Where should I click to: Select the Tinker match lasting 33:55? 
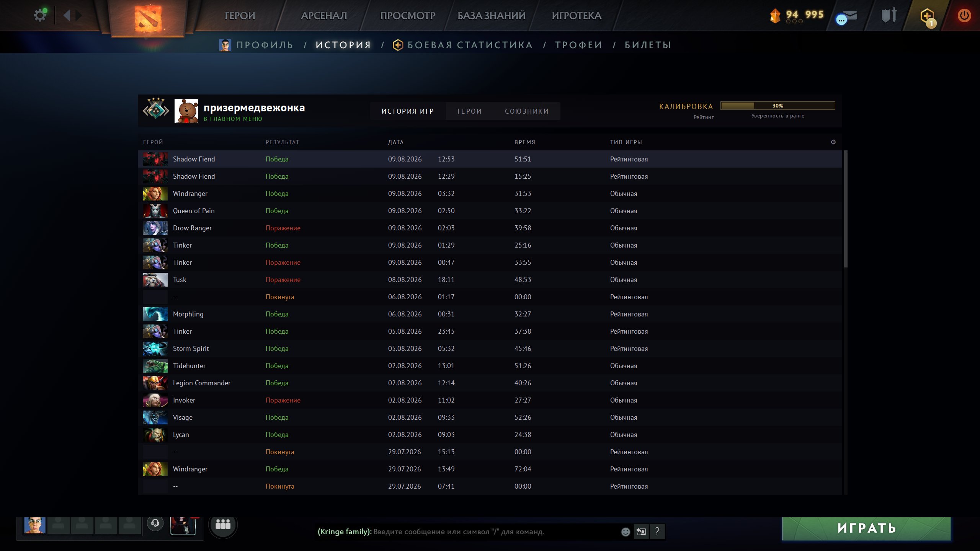click(x=490, y=262)
